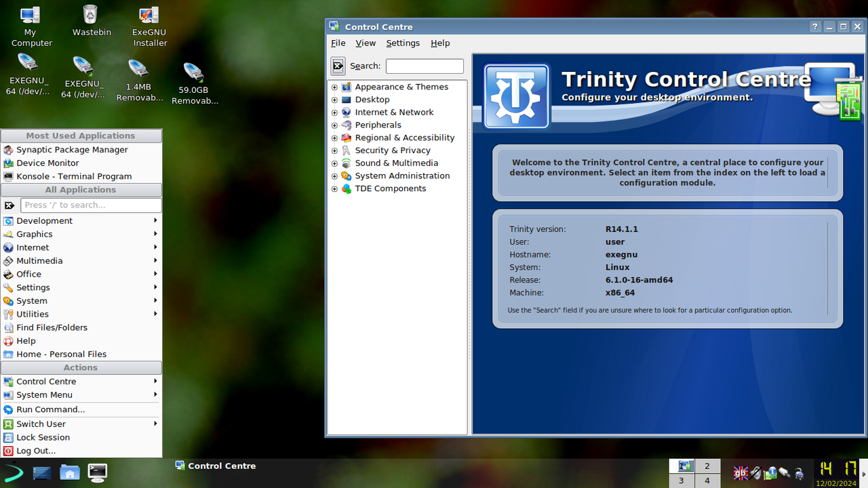Open the home folder icon in the panel

[x=70, y=472]
